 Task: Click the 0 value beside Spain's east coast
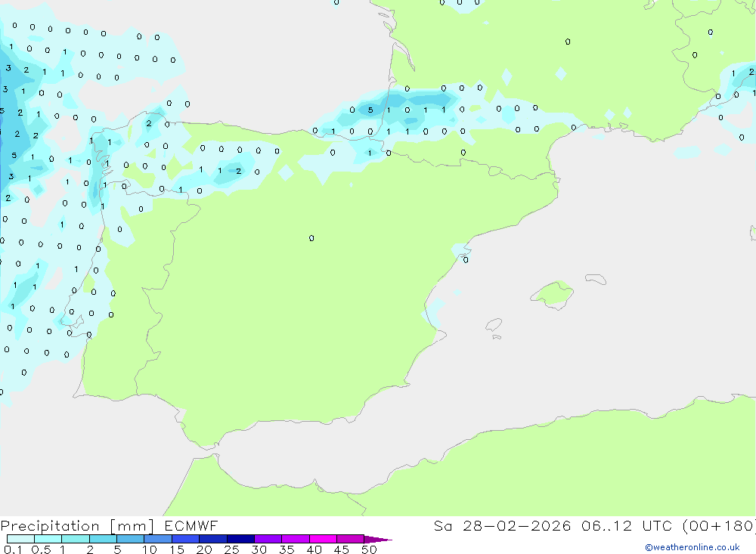click(465, 260)
